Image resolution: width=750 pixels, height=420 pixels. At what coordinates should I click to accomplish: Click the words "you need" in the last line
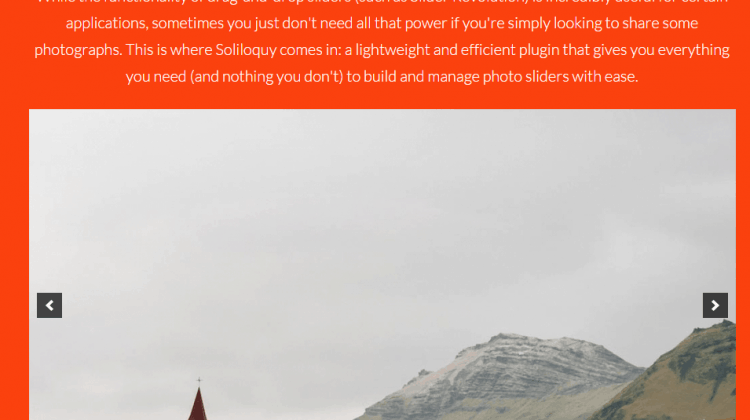click(x=156, y=77)
